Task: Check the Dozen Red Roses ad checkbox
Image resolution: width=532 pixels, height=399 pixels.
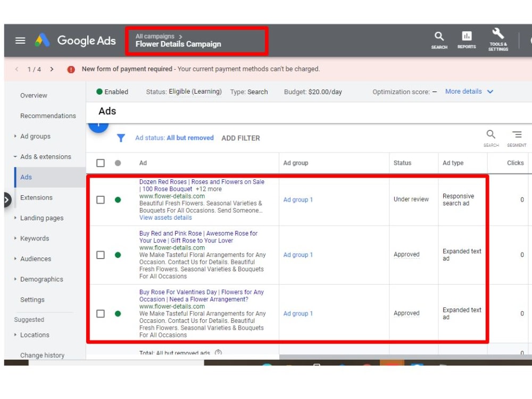Action: tap(101, 200)
